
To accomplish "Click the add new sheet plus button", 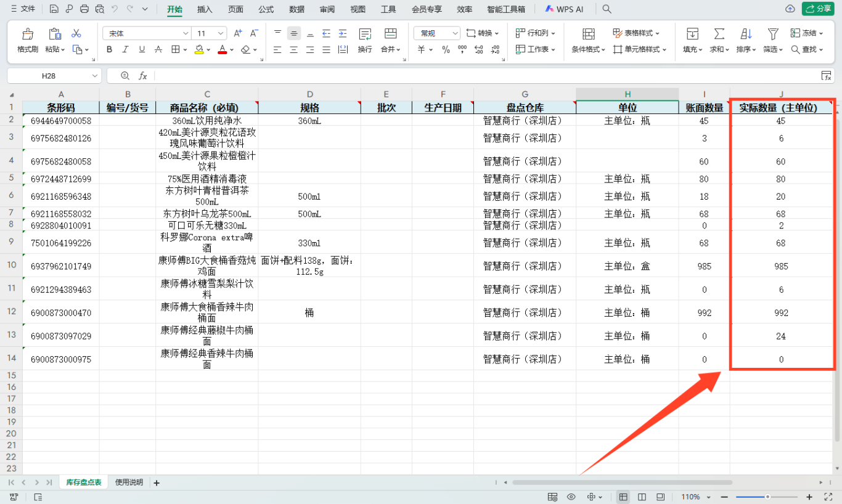I will pos(157,483).
